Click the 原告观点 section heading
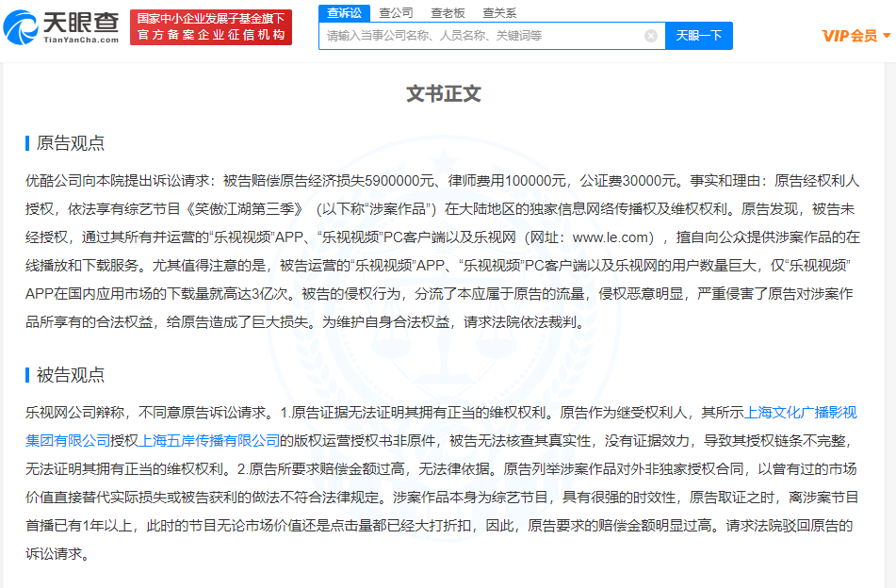The height and width of the screenshot is (588, 896). pyautogui.click(x=70, y=143)
